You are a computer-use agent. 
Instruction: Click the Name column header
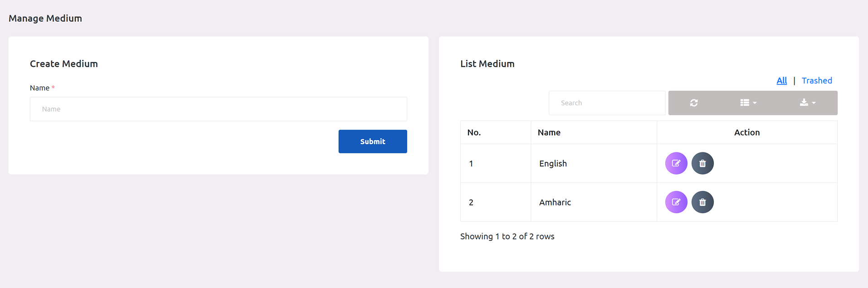click(549, 132)
